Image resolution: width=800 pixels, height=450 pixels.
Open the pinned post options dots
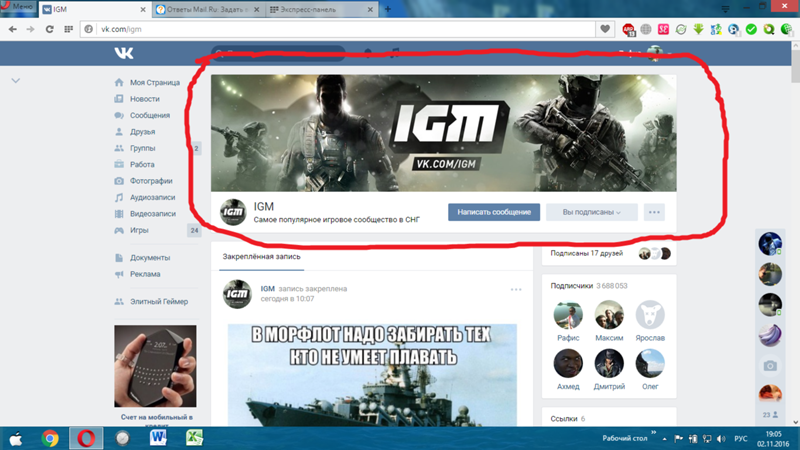[x=516, y=289]
